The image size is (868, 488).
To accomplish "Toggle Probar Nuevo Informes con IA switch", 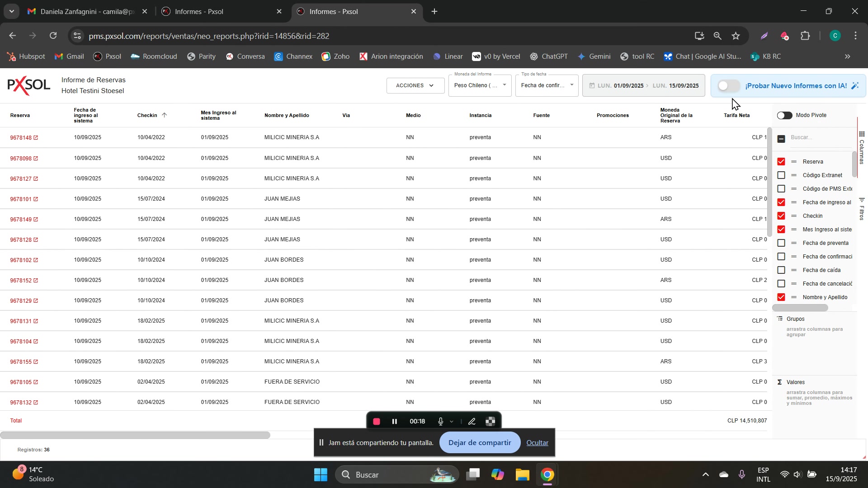I will (729, 86).
